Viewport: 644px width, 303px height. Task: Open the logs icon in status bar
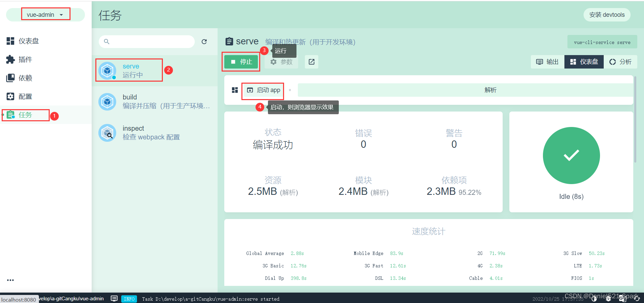114,299
